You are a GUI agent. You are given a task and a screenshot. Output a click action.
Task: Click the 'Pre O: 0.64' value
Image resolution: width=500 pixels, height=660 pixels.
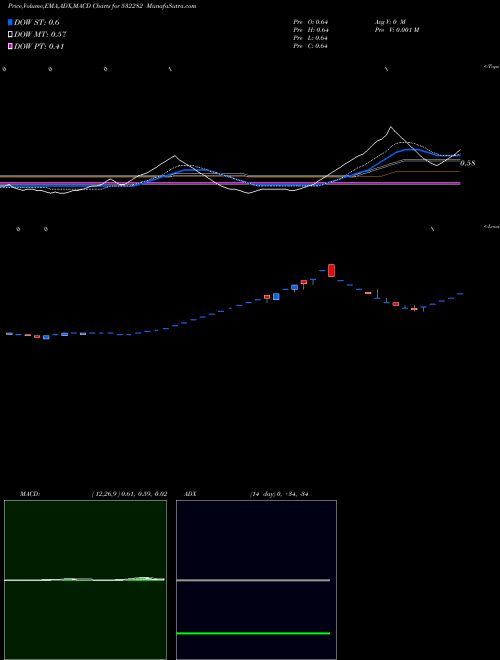point(311,22)
